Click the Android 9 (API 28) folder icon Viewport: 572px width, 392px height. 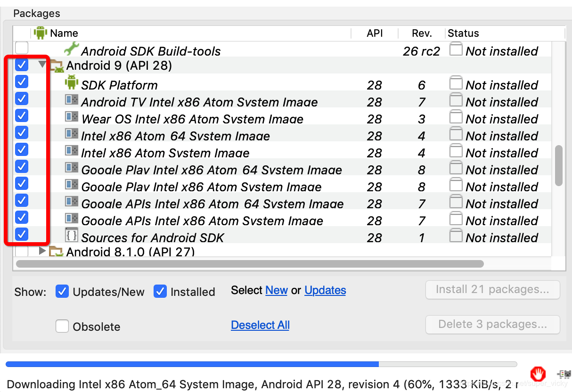(57, 65)
